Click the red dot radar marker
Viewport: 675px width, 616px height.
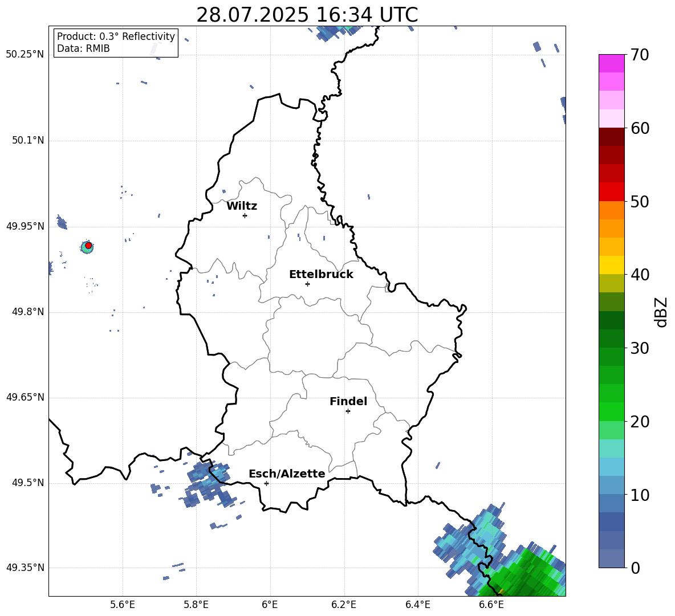pos(88,246)
